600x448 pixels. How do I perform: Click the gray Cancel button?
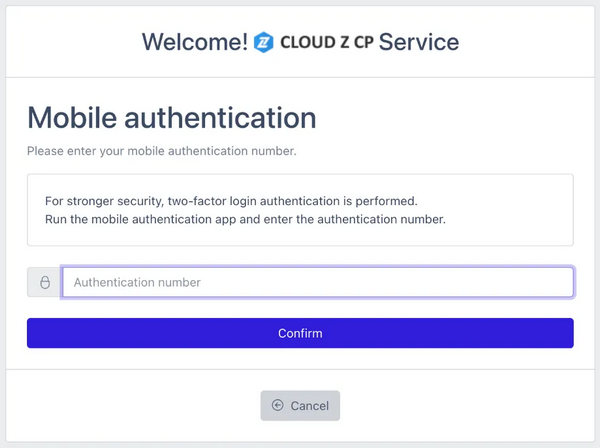300,406
